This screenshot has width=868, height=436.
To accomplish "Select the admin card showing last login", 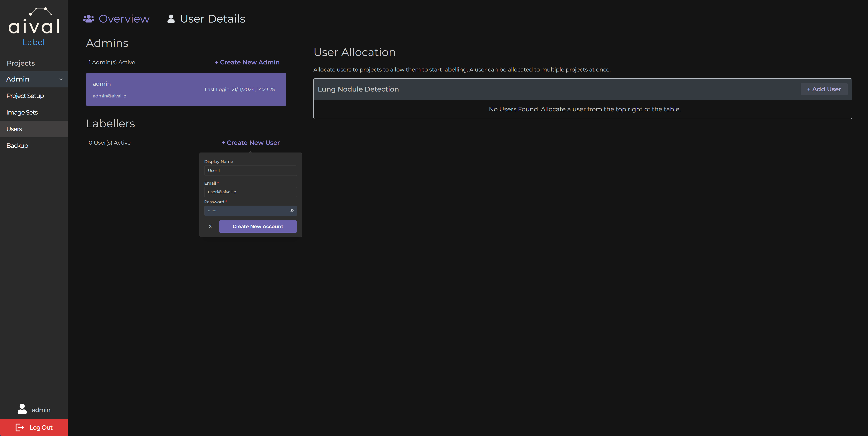I will (x=186, y=89).
